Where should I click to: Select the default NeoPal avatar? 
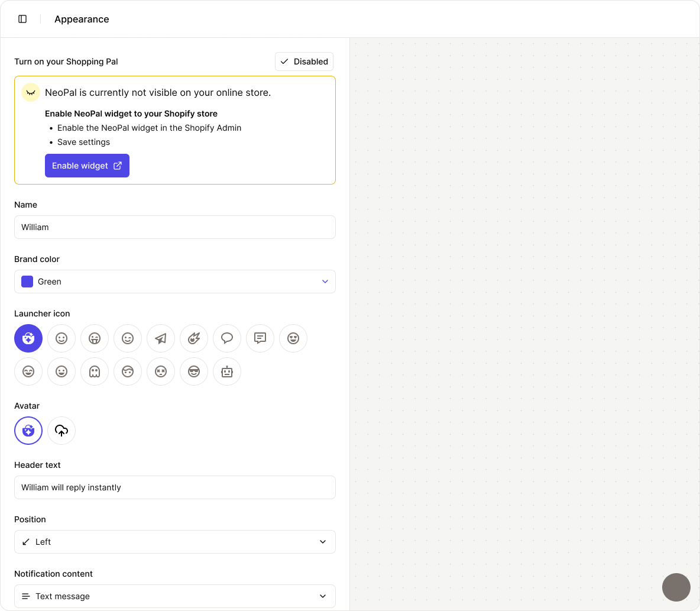point(28,431)
